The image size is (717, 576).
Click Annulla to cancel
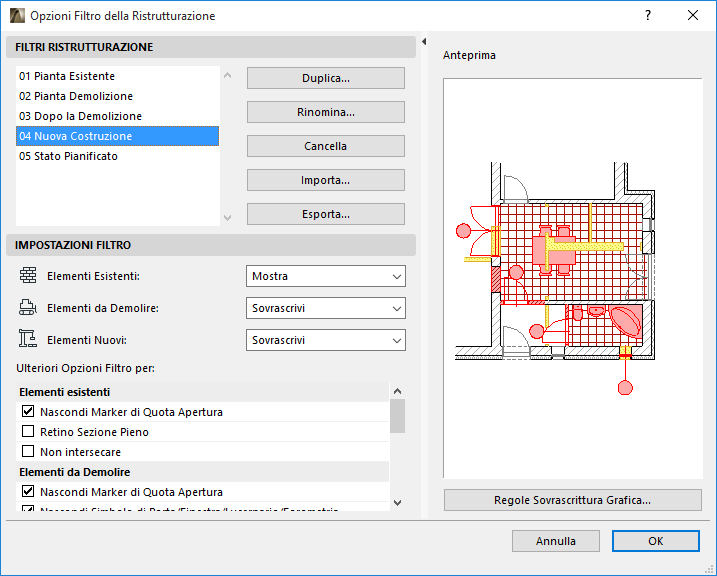point(556,541)
